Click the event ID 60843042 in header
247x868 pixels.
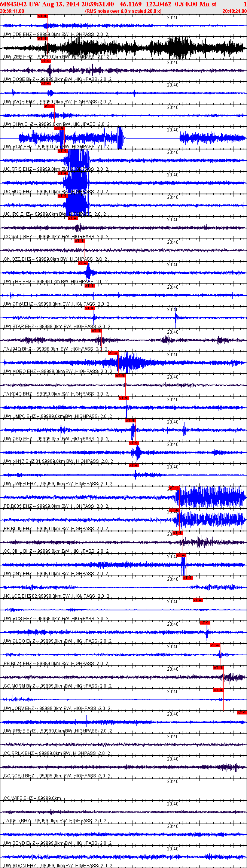[13, 4]
